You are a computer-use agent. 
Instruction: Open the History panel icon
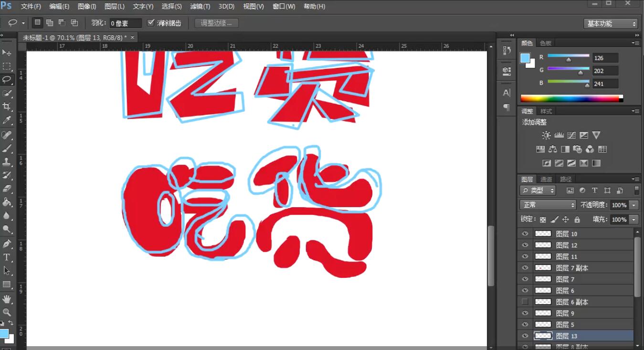click(507, 51)
